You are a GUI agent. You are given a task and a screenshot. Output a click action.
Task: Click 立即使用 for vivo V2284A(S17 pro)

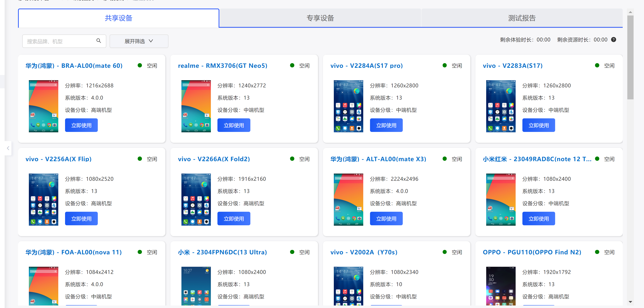tap(386, 125)
